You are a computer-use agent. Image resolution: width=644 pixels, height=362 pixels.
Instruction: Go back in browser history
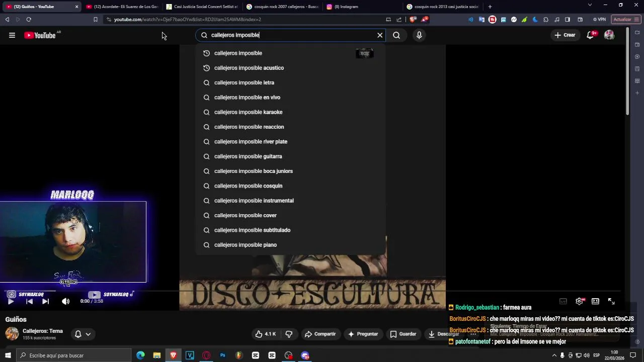7,20
